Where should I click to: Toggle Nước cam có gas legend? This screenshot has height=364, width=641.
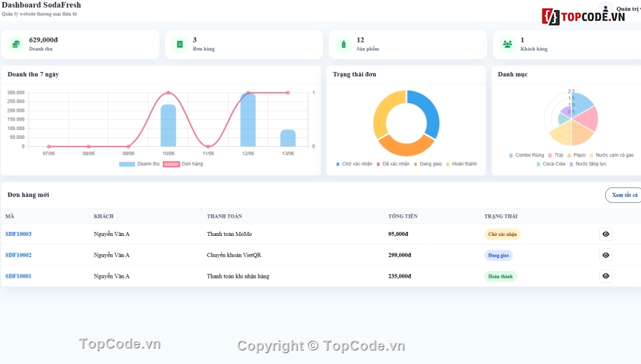point(611,155)
